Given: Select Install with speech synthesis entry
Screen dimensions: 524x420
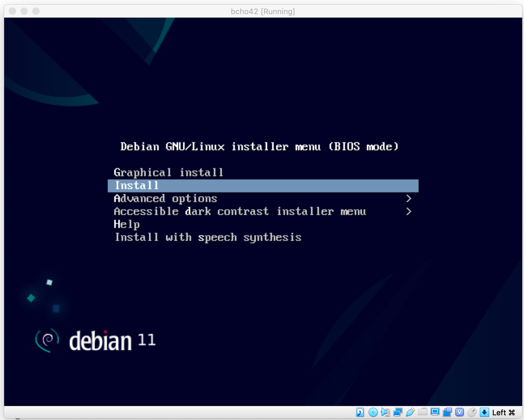Looking at the screenshot, I should point(263,237).
